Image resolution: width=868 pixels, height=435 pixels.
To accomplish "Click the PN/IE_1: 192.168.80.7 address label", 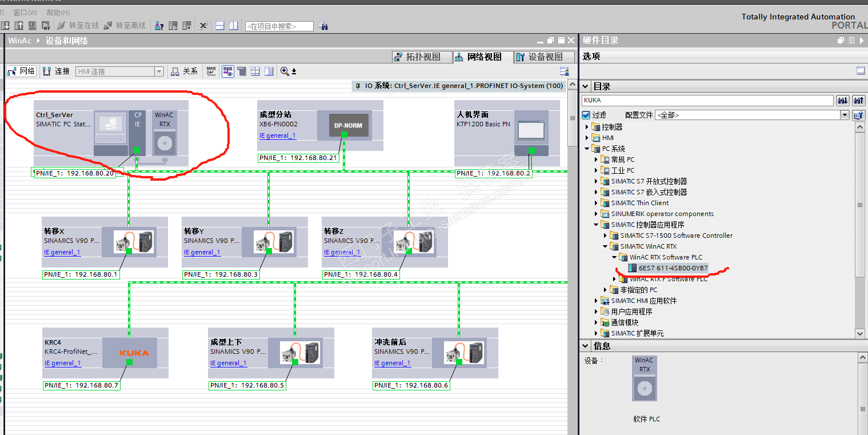I will coord(81,386).
